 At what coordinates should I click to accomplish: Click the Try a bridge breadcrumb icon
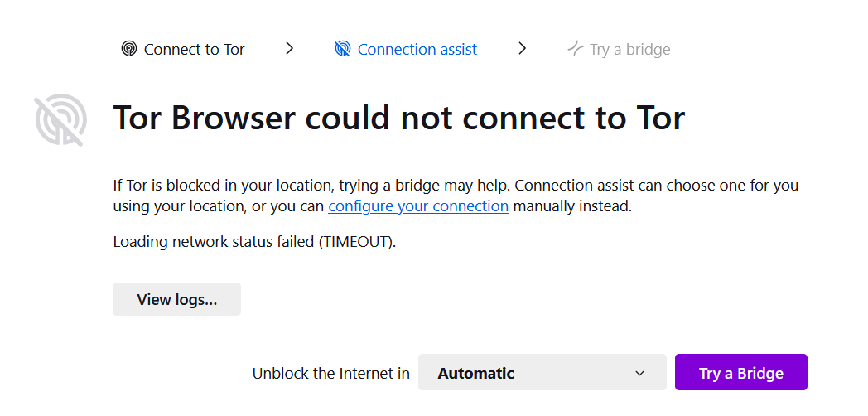[x=575, y=49]
